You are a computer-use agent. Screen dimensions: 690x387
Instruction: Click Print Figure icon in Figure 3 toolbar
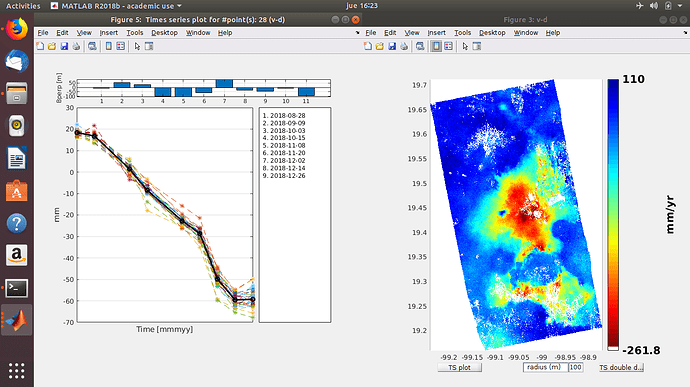coord(404,46)
